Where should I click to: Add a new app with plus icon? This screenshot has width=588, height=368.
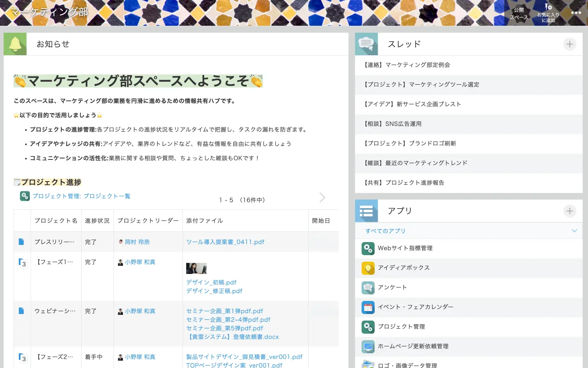tap(570, 211)
